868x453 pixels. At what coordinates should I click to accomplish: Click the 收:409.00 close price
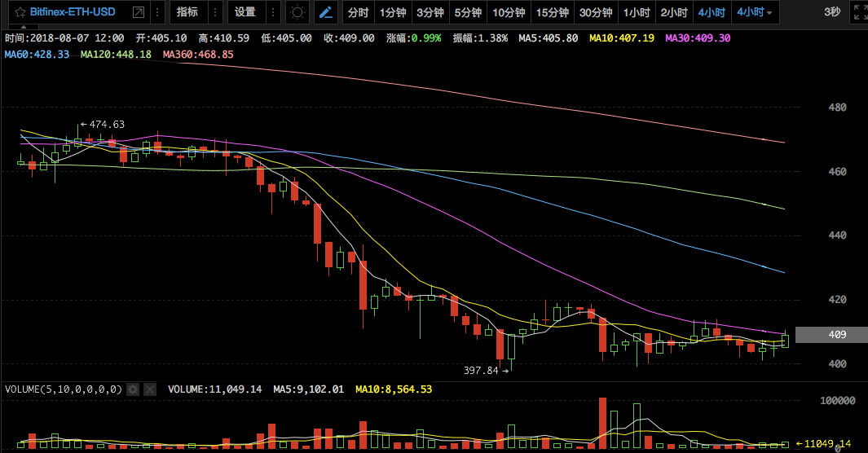(350, 38)
